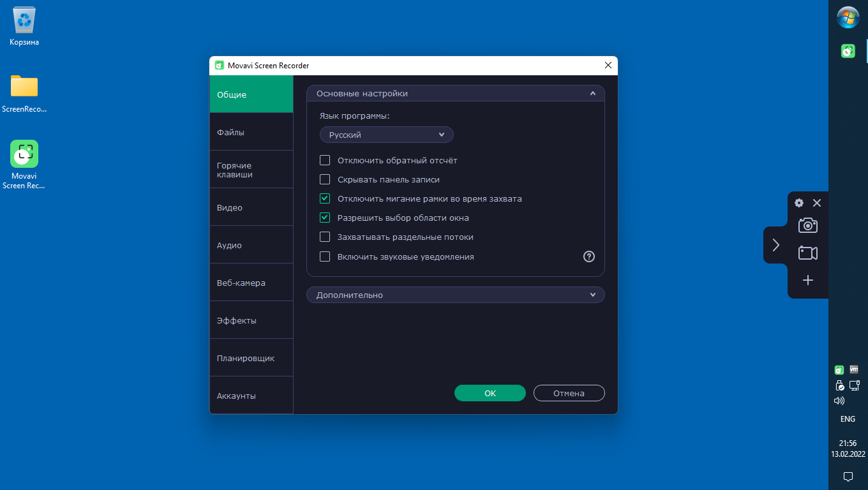Open the Recycle Bin (Корзина) desktop icon
The height and width of the screenshot is (490, 868).
[24, 27]
